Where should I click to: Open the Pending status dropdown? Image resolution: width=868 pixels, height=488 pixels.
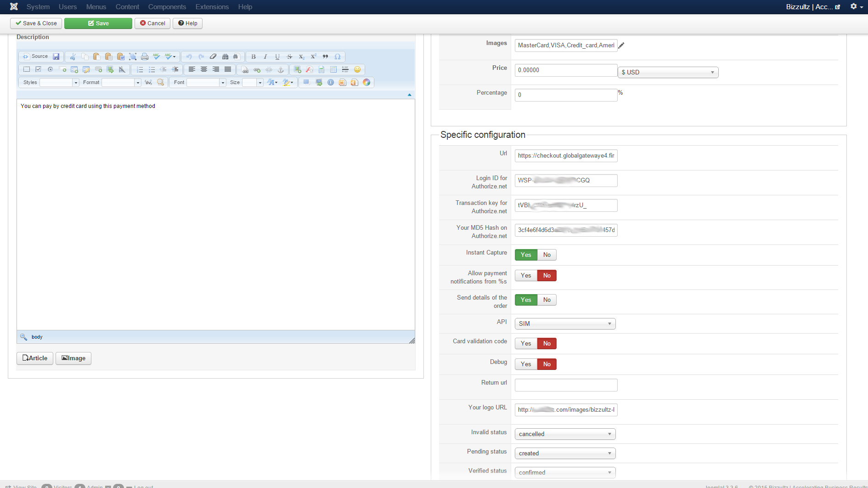[x=565, y=454]
